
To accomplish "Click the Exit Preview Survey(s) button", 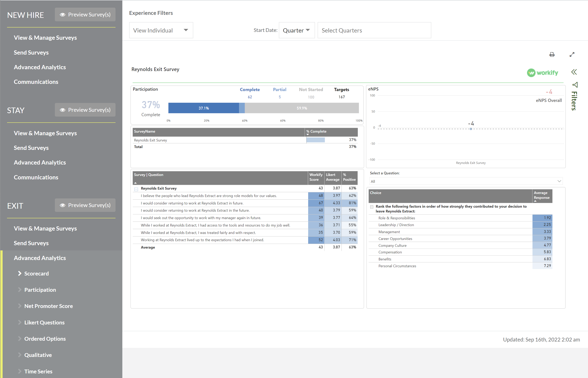I will 85,205.
